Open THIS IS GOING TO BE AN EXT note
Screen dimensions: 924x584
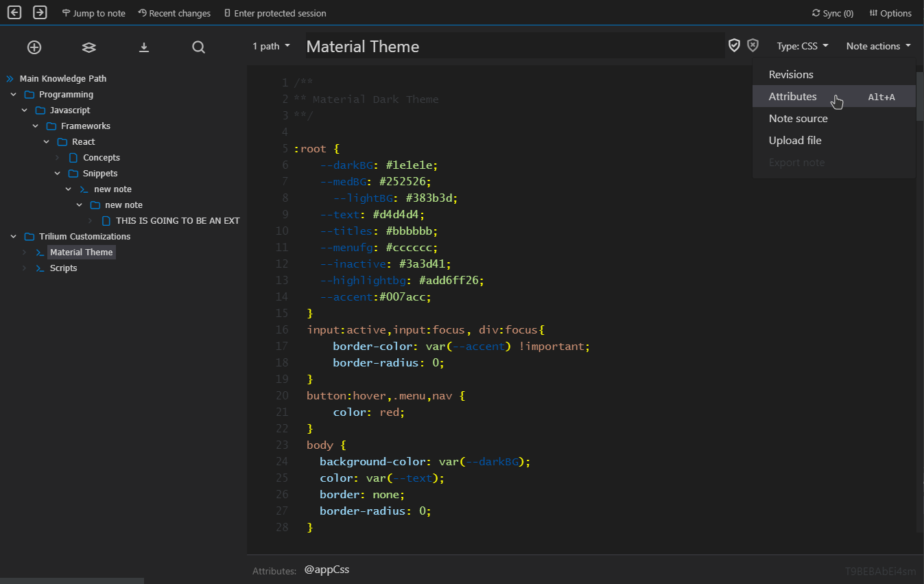(x=178, y=221)
